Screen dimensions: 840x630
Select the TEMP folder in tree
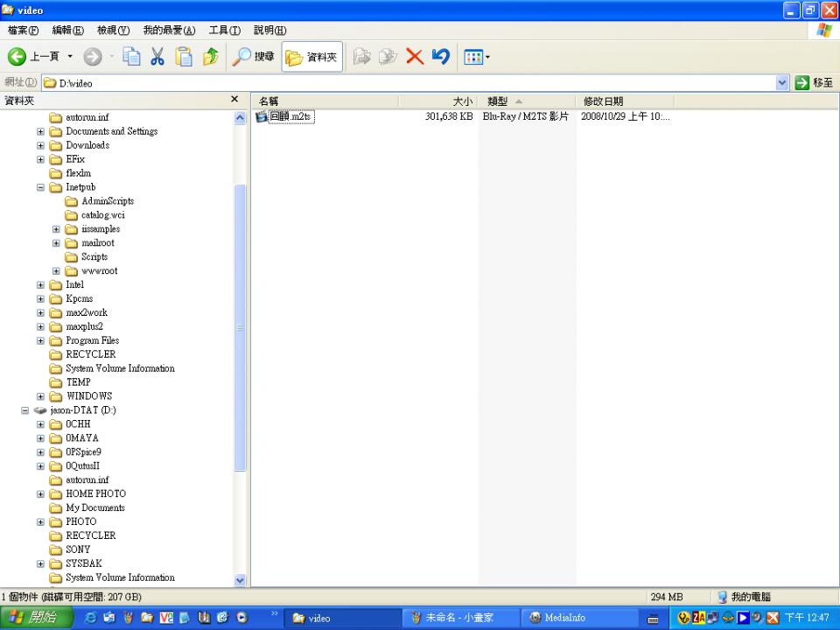pyautogui.click(x=70, y=382)
